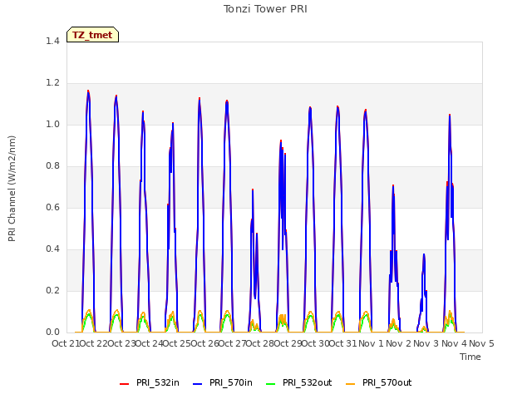Click the Oct 31 x-axis tick label
Screen dimensions: 532x399
click(x=343, y=343)
